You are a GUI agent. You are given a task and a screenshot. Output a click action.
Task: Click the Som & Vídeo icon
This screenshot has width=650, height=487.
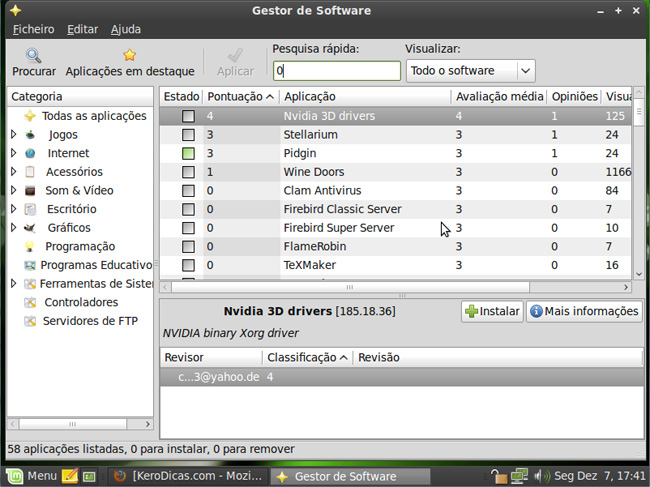click(x=30, y=190)
